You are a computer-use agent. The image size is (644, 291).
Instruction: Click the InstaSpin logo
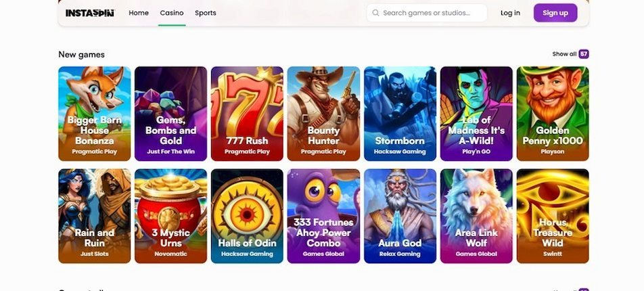click(x=90, y=13)
